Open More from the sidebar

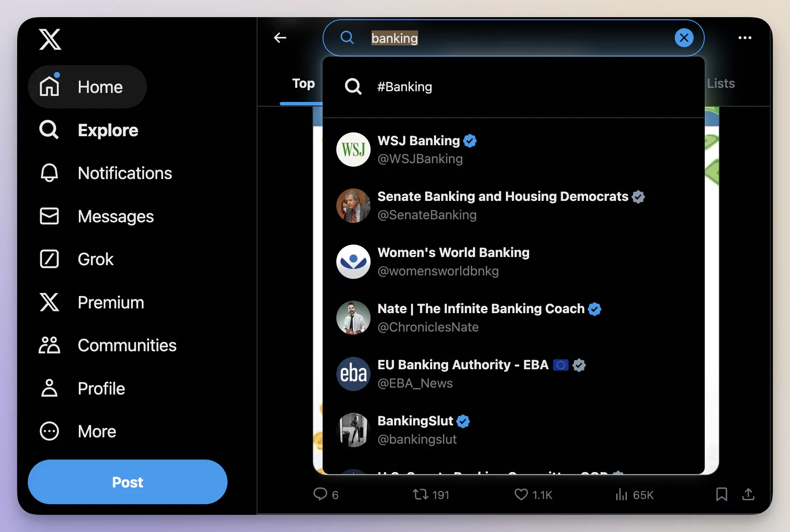(78, 431)
